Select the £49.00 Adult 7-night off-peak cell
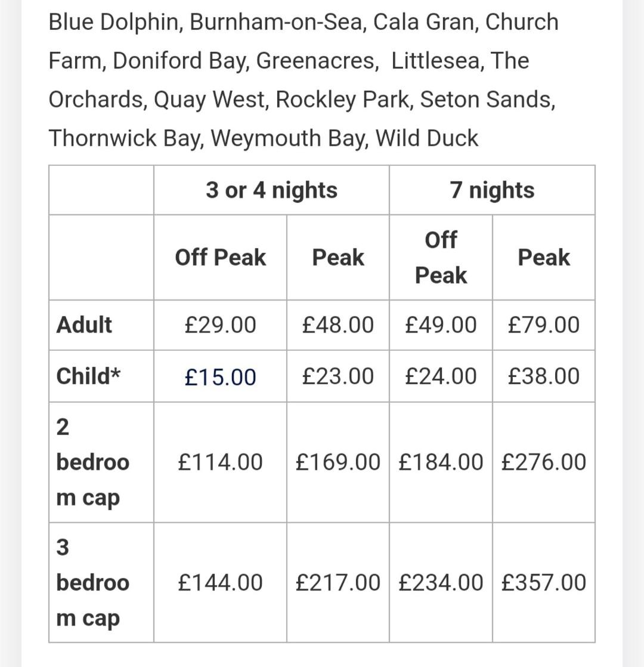The image size is (644, 667). (441, 325)
